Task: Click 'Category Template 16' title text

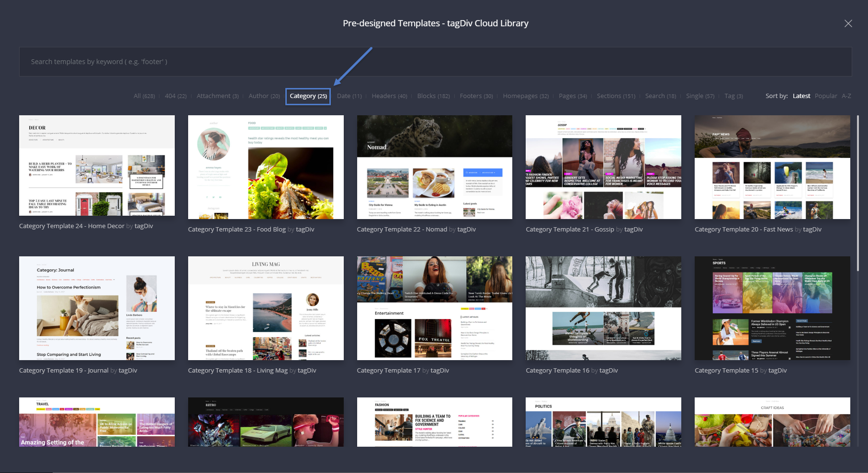Action: click(x=558, y=371)
